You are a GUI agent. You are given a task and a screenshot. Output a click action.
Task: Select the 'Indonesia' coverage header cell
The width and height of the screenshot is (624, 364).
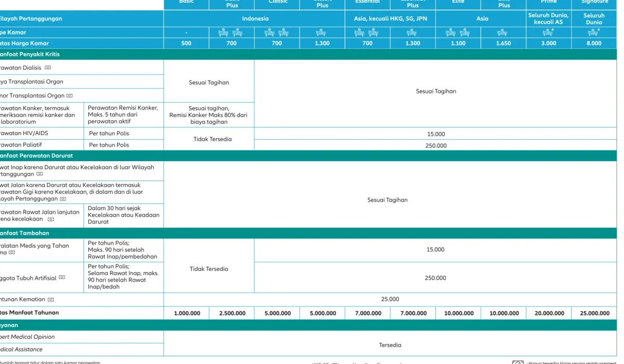click(x=254, y=18)
